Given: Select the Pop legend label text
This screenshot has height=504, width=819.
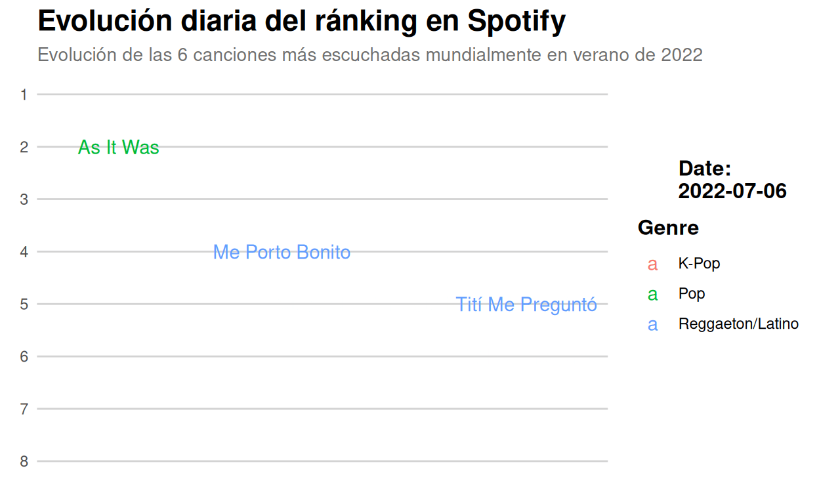Looking at the screenshot, I should 692,293.
